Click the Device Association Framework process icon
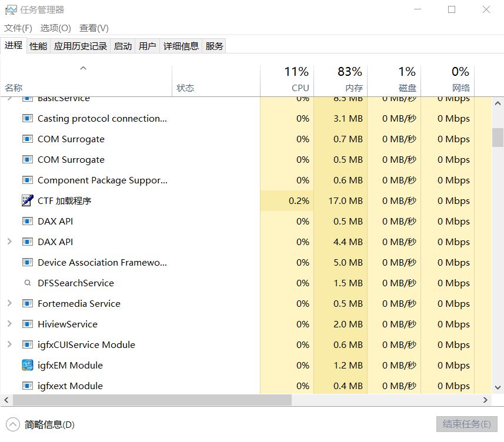Viewport: 504px width, 442px height. click(x=27, y=262)
